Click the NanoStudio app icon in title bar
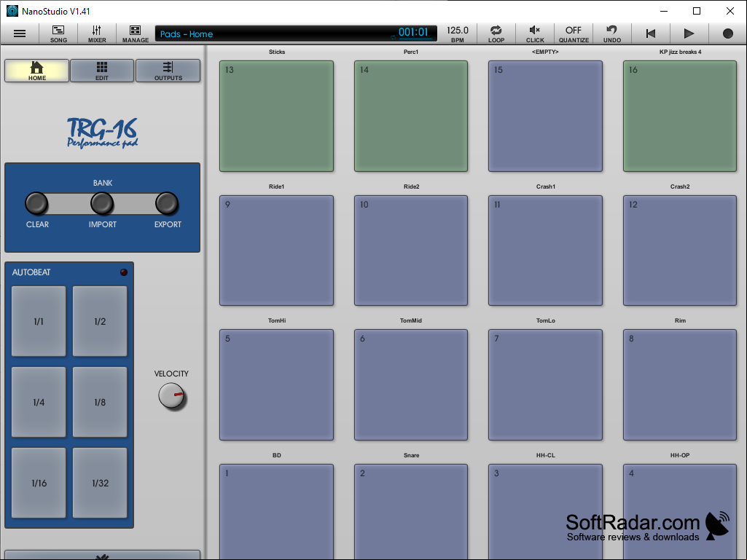Image resolution: width=747 pixels, height=560 pixels. pos(12,11)
